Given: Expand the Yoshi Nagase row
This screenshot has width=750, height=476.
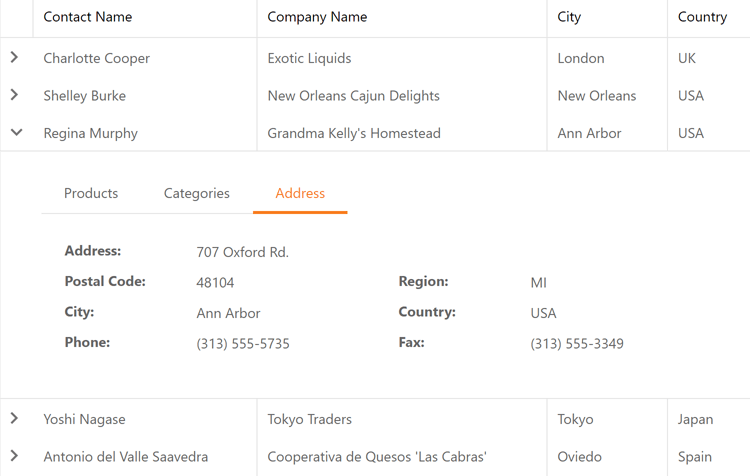Looking at the screenshot, I should tap(15, 419).
